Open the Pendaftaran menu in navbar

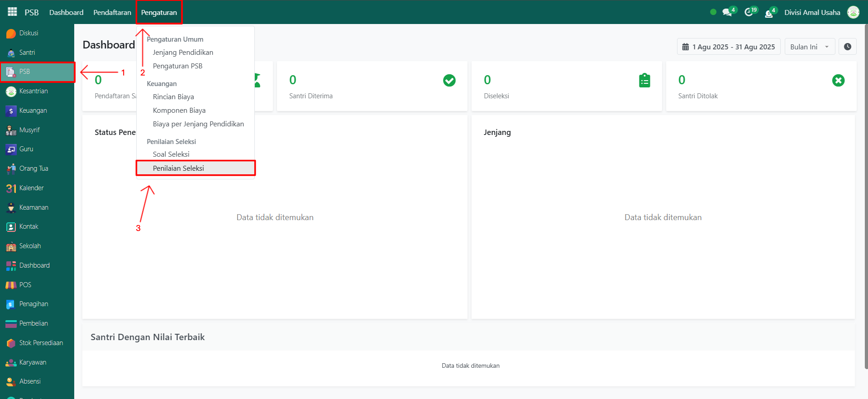112,12
